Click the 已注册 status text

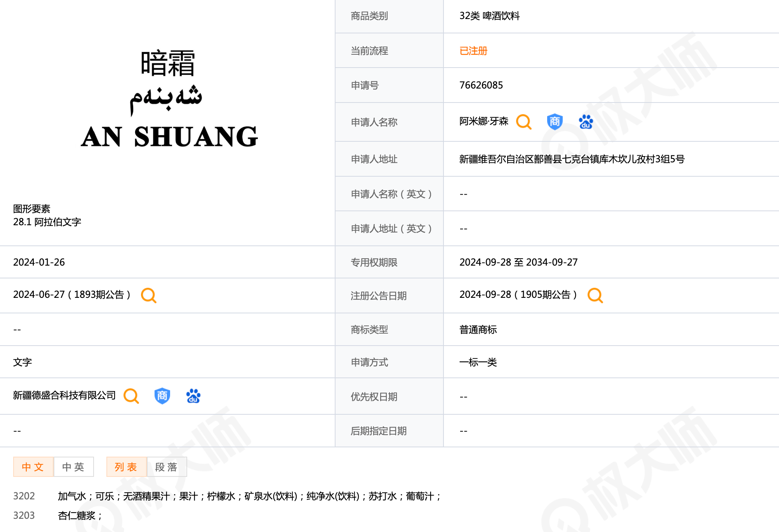(x=473, y=51)
